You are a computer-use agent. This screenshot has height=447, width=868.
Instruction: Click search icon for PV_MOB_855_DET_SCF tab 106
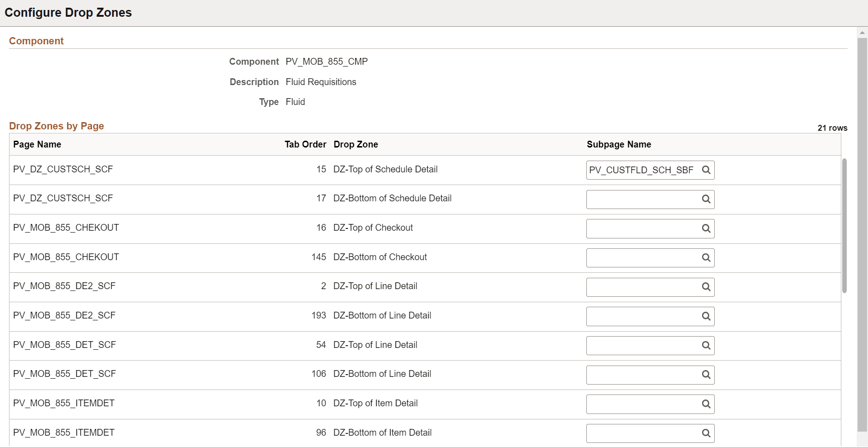707,375
